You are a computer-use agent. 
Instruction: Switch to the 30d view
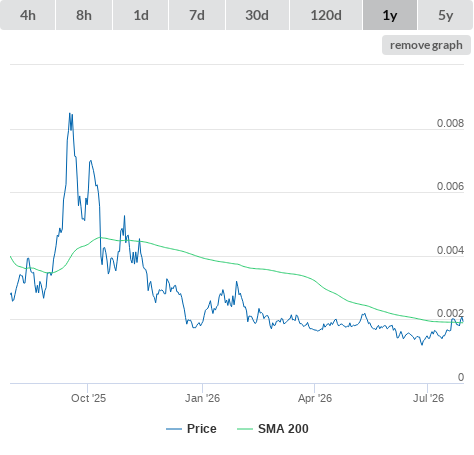tap(257, 15)
